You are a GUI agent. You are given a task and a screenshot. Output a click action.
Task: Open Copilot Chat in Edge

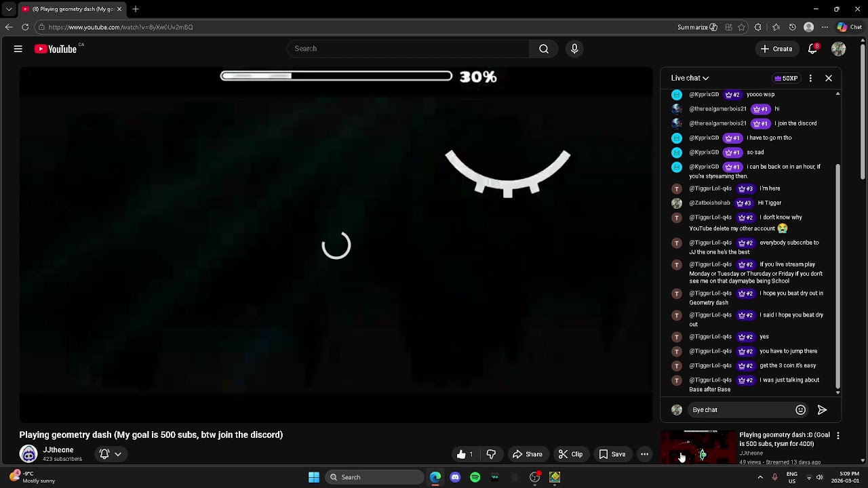pos(850,27)
